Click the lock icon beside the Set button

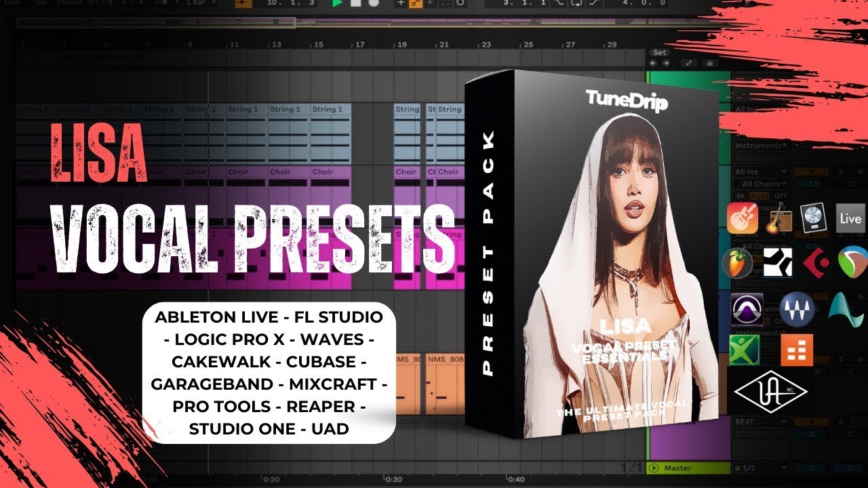click(709, 62)
